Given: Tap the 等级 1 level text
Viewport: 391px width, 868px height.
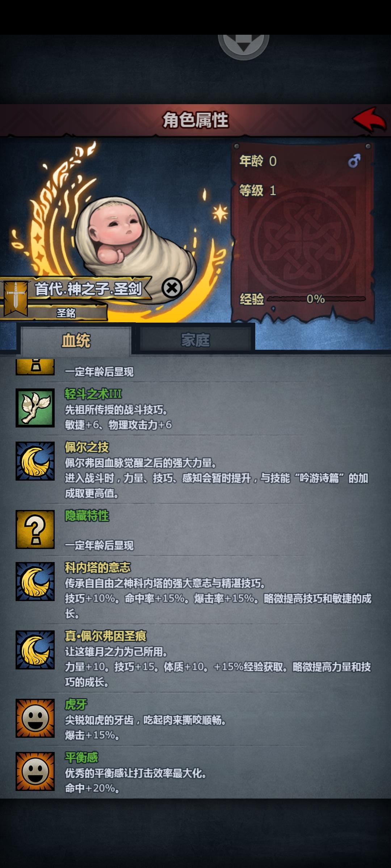Looking at the screenshot, I should (x=258, y=190).
